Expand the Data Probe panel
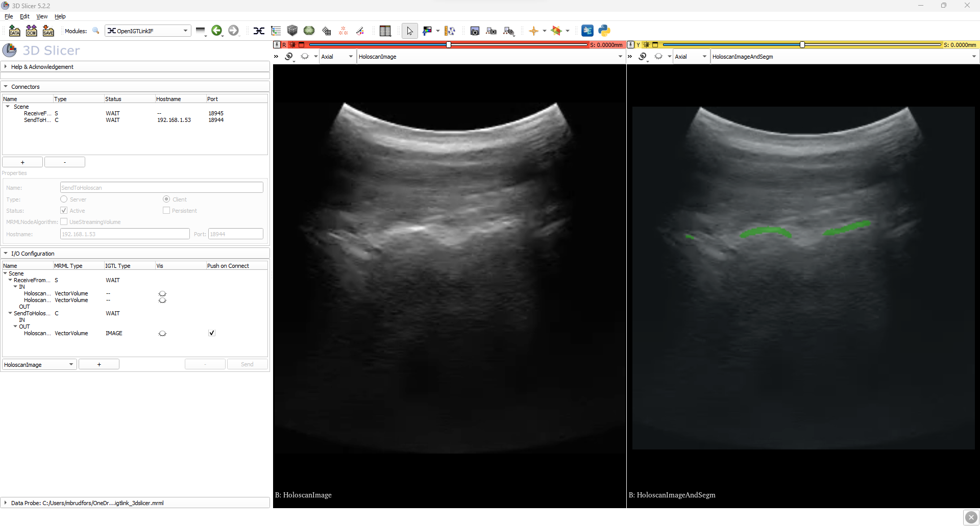 135,503
